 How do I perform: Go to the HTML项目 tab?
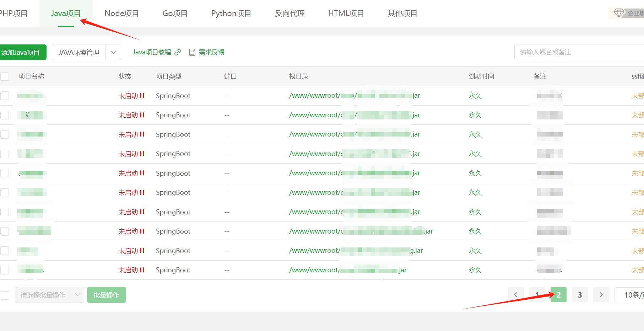(346, 14)
